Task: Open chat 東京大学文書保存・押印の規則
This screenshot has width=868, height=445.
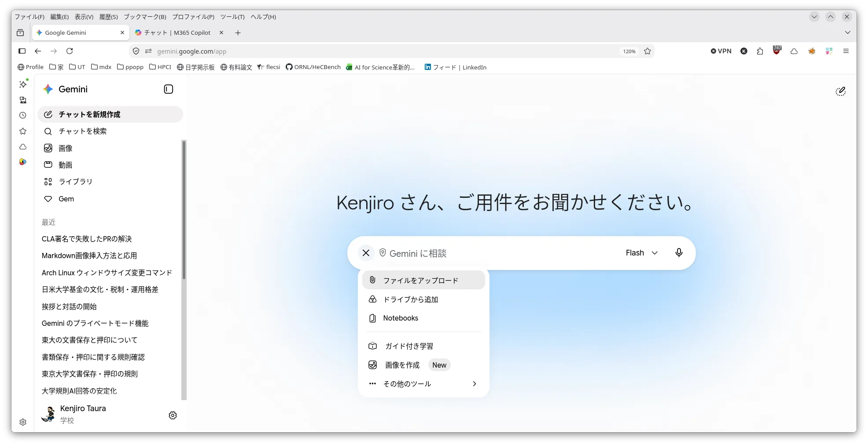Action: tap(90, 374)
